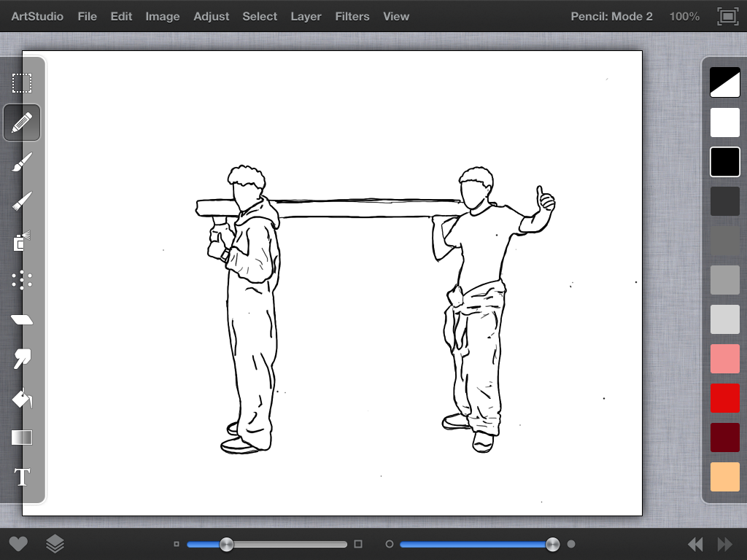Screen dimensions: 747x560
Task: Select the Gradient tool
Action: [x=22, y=437]
